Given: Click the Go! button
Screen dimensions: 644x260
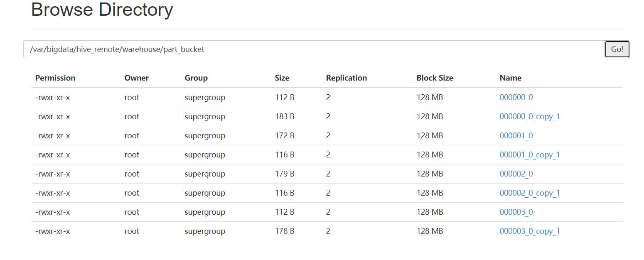Looking at the screenshot, I should pos(617,49).
